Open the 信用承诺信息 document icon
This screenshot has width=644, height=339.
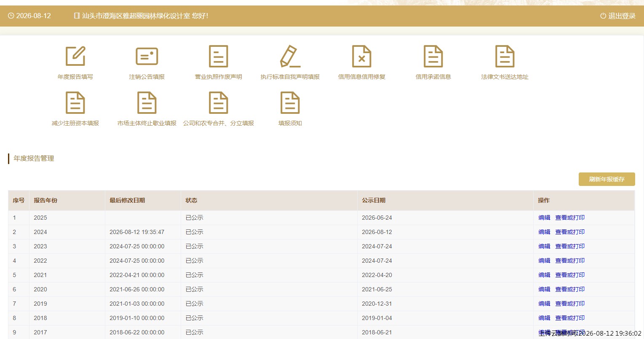(x=433, y=56)
